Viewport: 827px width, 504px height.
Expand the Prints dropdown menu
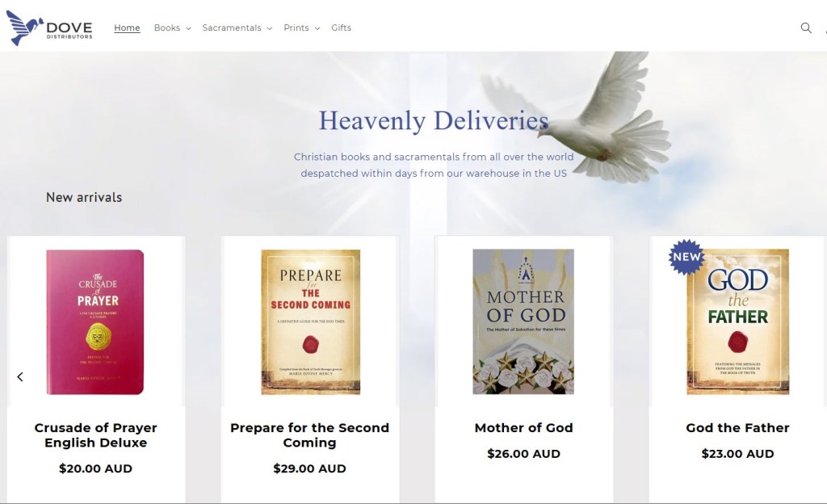pos(302,28)
